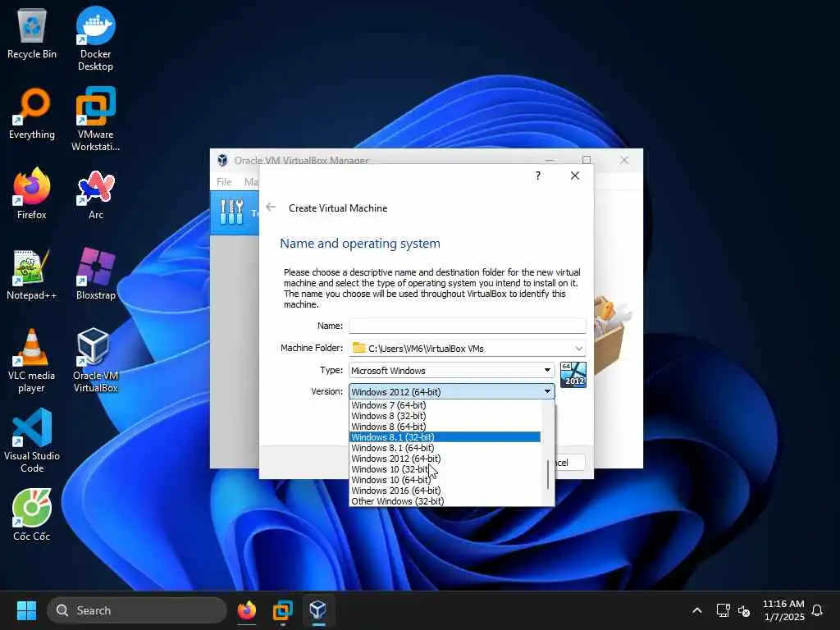Viewport: 840px width, 630px height.
Task: Launch Visual Studio Code shortcut
Action: (32, 441)
